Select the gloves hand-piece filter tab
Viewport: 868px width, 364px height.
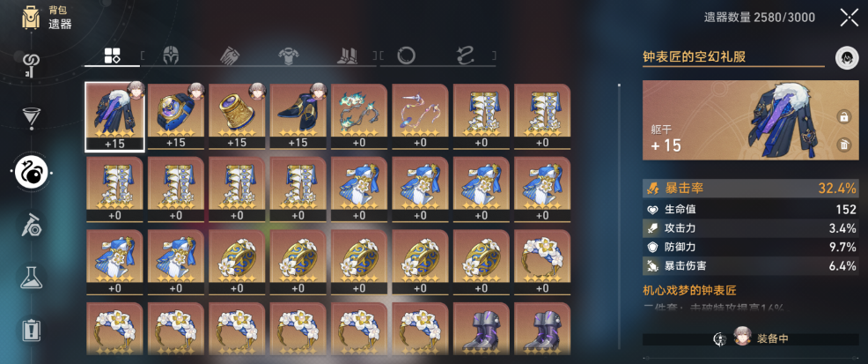coord(230,56)
